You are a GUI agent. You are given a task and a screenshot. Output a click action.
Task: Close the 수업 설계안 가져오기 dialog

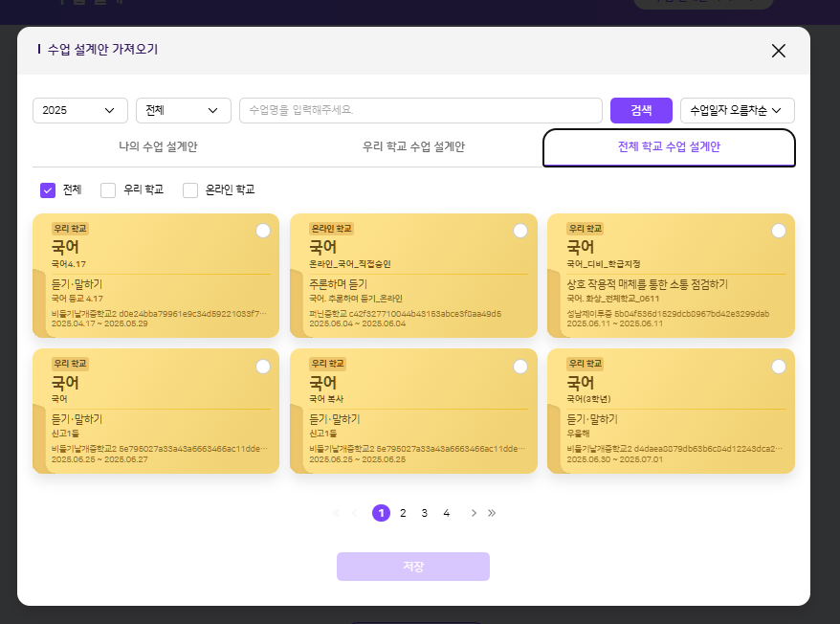(x=778, y=51)
